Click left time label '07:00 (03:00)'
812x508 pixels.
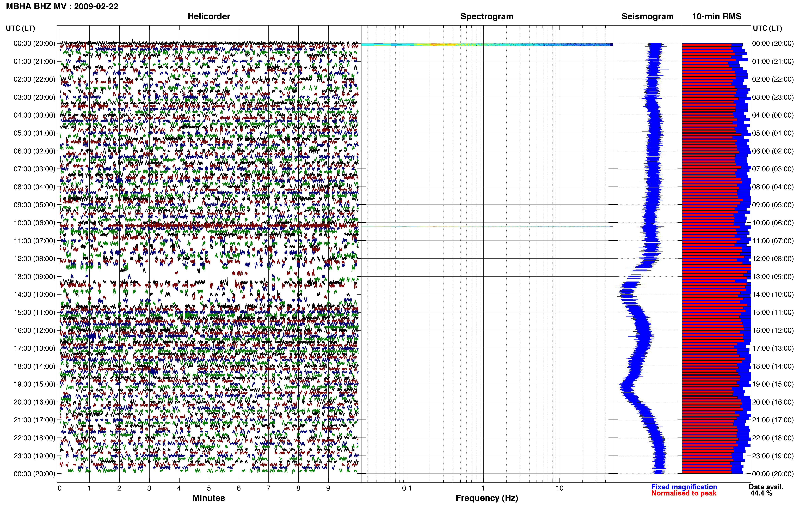pos(34,169)
